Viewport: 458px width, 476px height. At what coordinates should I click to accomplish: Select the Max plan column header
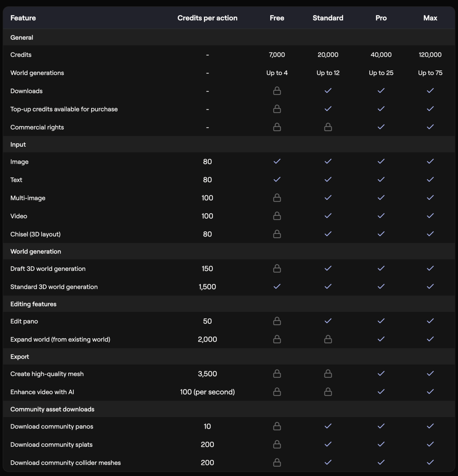(430, 18)
